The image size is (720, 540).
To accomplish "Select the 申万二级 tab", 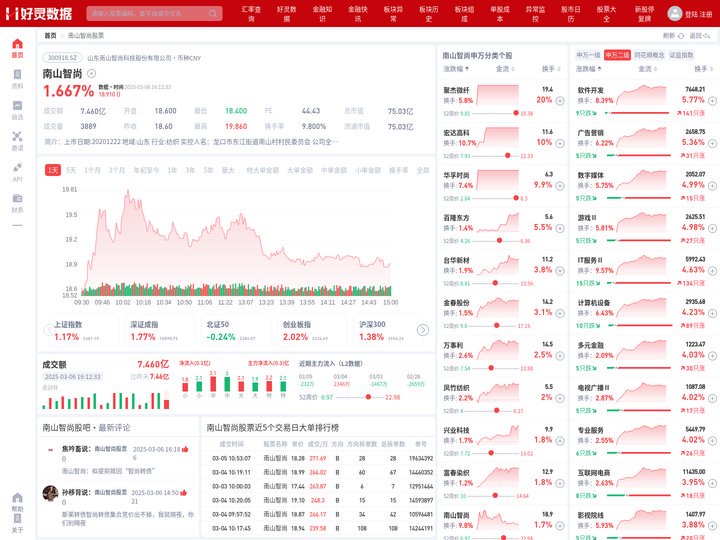I will [x=617, y=55].
